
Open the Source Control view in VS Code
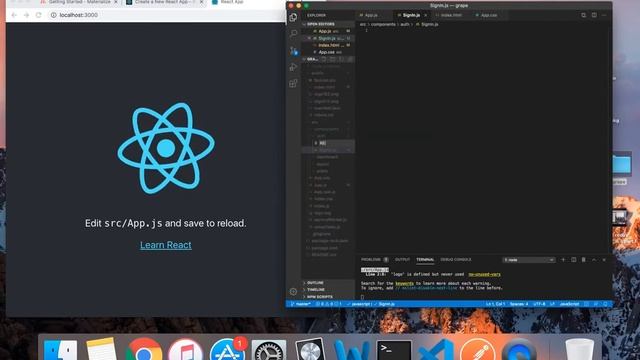293,51
